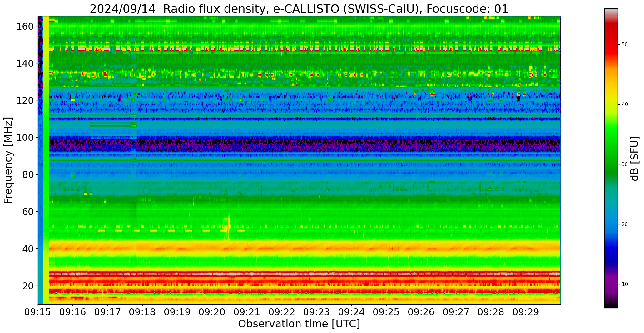644x333 pixels.
Task: Click the 09:26 time tick label
Action: [x=421, y=312]
